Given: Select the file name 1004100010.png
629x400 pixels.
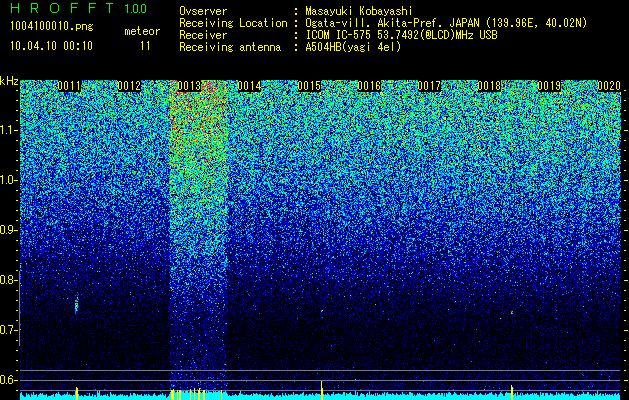Looking at the screenshot, I should pyautogui.click(x=52, y=27).
